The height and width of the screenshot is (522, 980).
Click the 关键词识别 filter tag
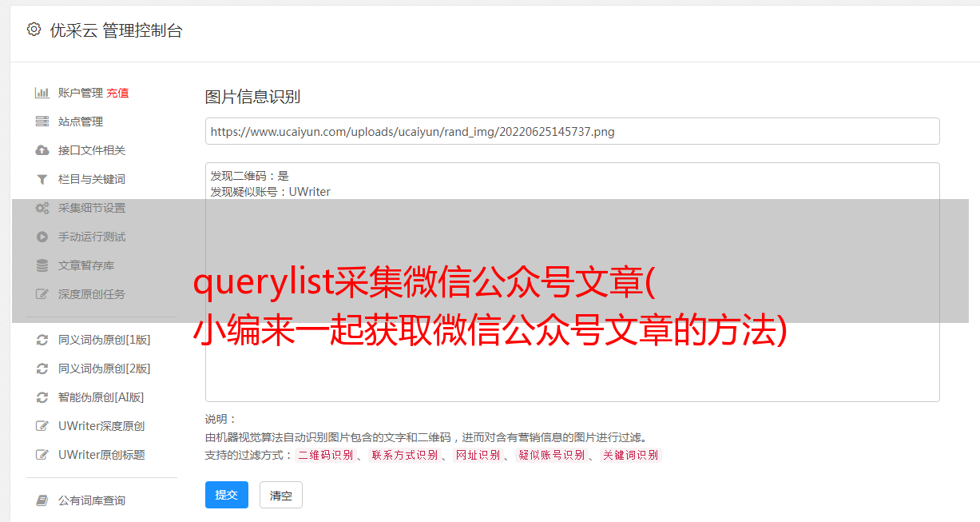(x=631, y=455)
